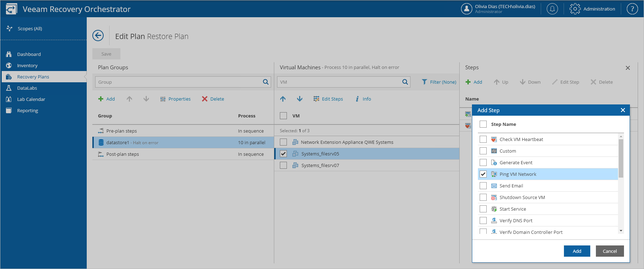Click the Add button in Add Step dialog

point(577,251)
